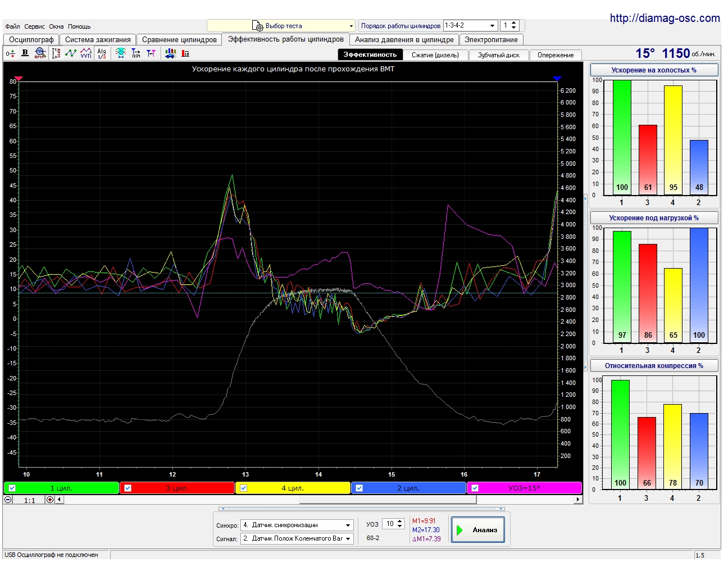Select the Опережение sub-tab
The height and width of the screenshot is (562, 728).
(x=556, y=55)
